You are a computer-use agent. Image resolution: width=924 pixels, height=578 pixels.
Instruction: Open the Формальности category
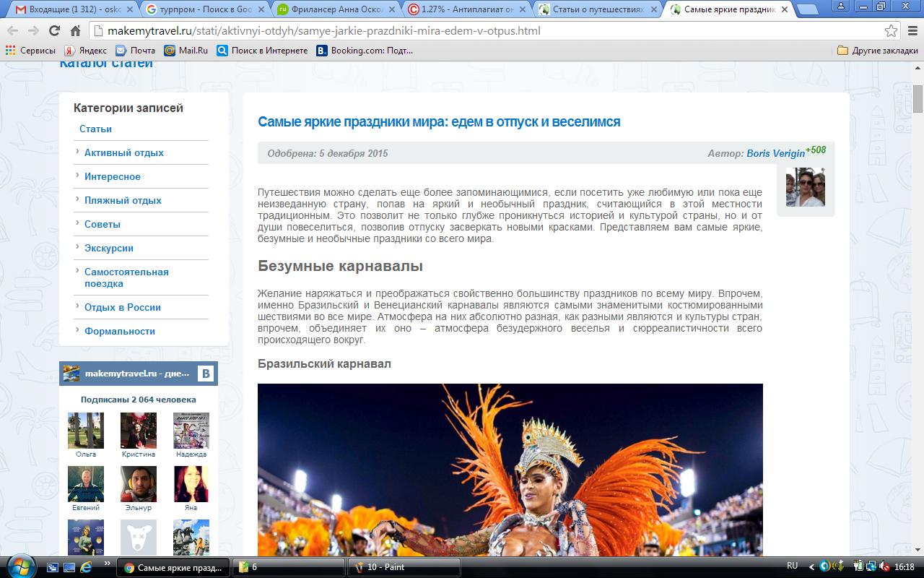[x=119, y=331]
